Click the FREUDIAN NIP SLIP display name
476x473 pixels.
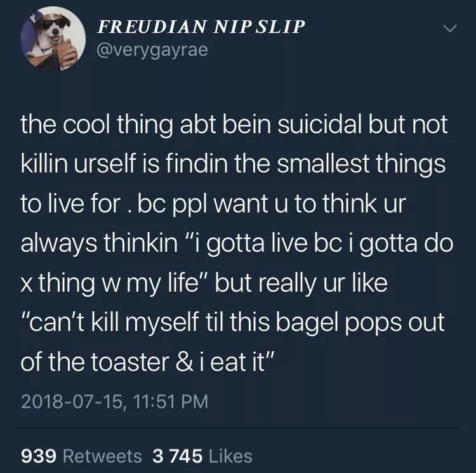point(201,27)
